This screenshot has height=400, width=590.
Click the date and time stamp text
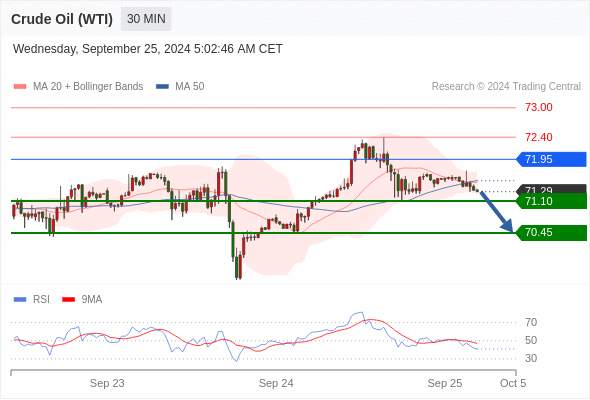[148, 49]
